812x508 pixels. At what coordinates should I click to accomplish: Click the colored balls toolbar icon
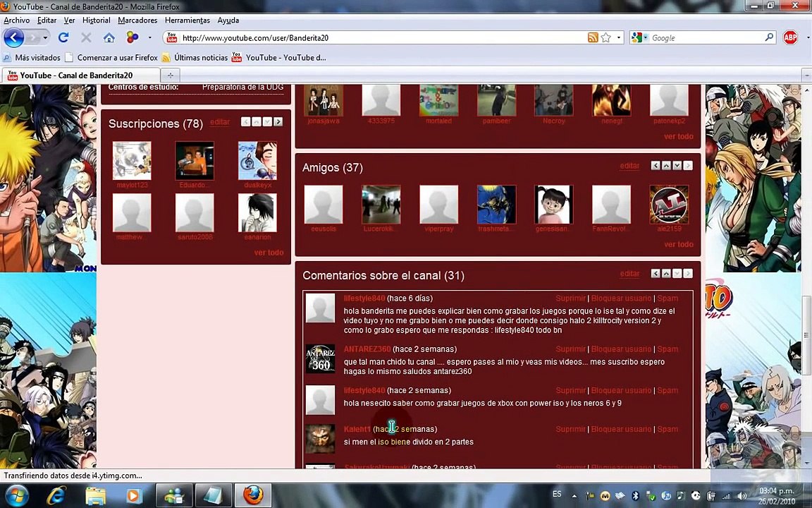pos(133,37)
